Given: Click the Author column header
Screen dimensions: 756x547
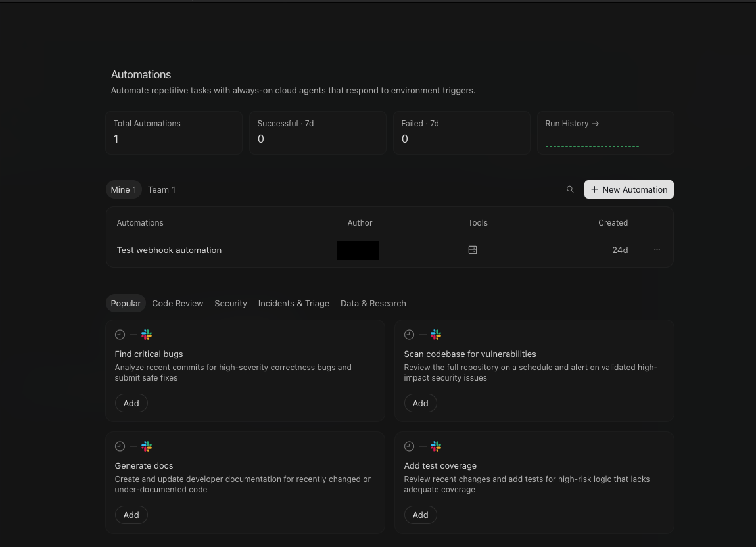Looking at the screenshot, I should click(x=360, y=223).
